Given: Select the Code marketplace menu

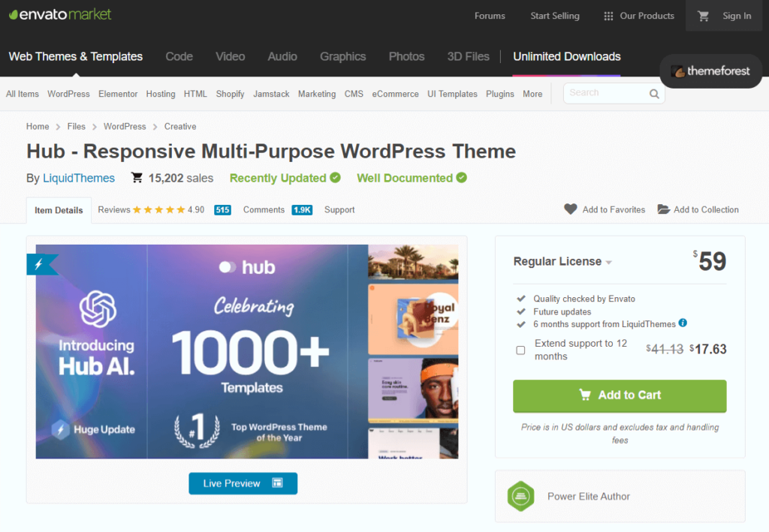Looking at the screenshot, I should coord(179,56).
